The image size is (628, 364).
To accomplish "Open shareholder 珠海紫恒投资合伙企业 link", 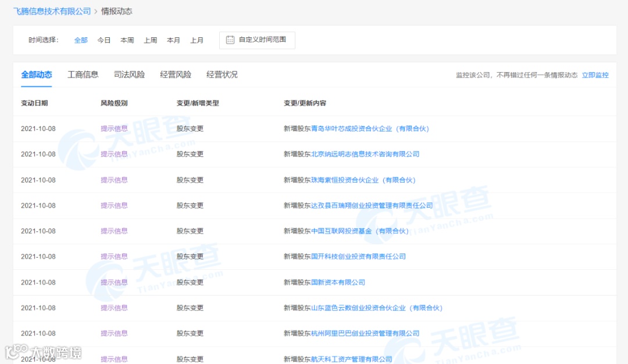I will pos(363,180).
